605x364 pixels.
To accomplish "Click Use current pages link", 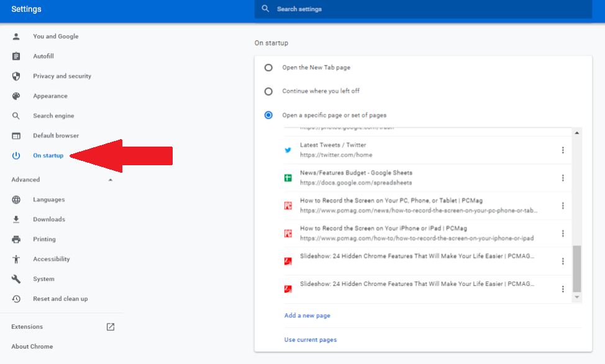I will 311,340.
